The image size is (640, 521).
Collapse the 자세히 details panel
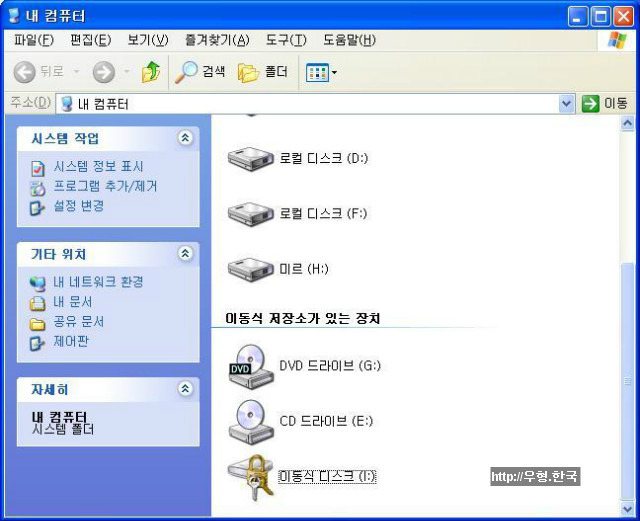[185, 389]
